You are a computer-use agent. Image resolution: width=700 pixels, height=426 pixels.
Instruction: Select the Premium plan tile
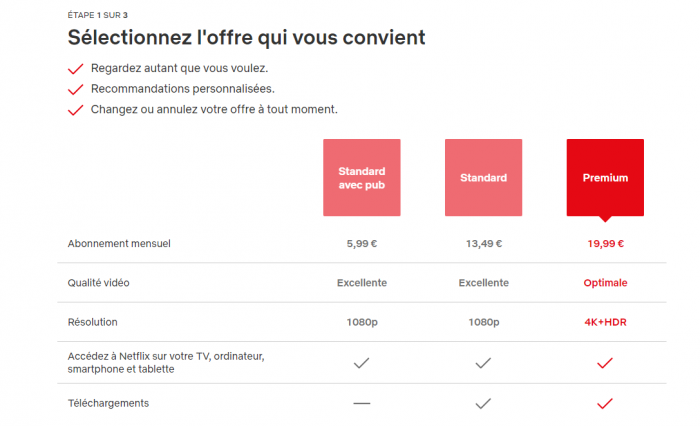click(605, 177)
